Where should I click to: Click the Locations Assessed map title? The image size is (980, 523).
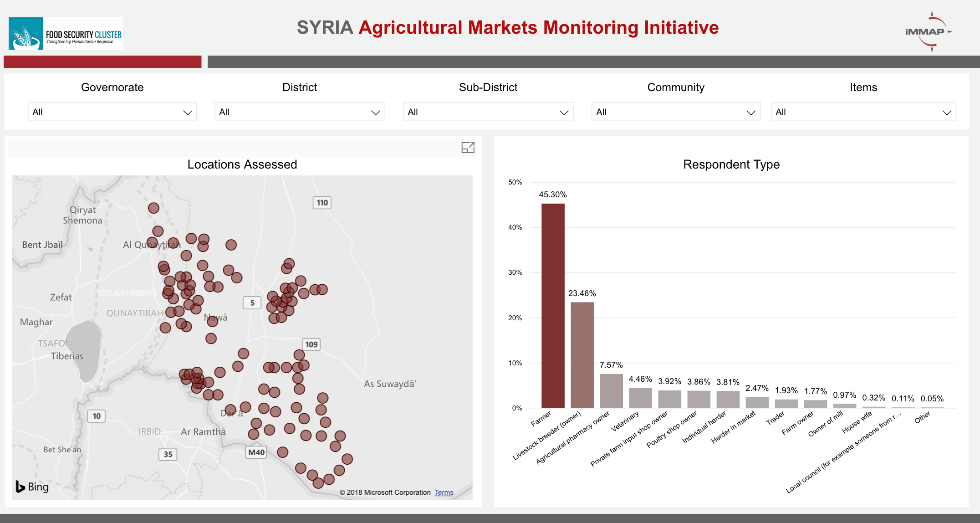[x=242, y=164]
